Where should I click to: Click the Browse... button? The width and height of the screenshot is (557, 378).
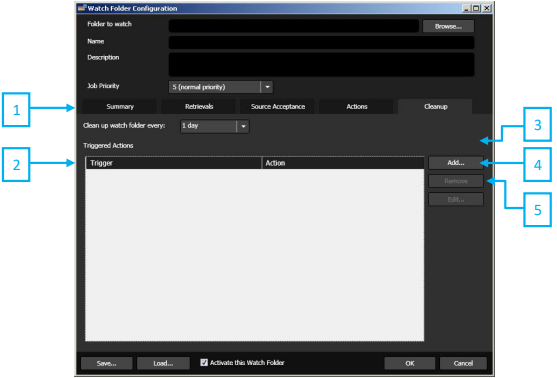(x=448, y=26)
